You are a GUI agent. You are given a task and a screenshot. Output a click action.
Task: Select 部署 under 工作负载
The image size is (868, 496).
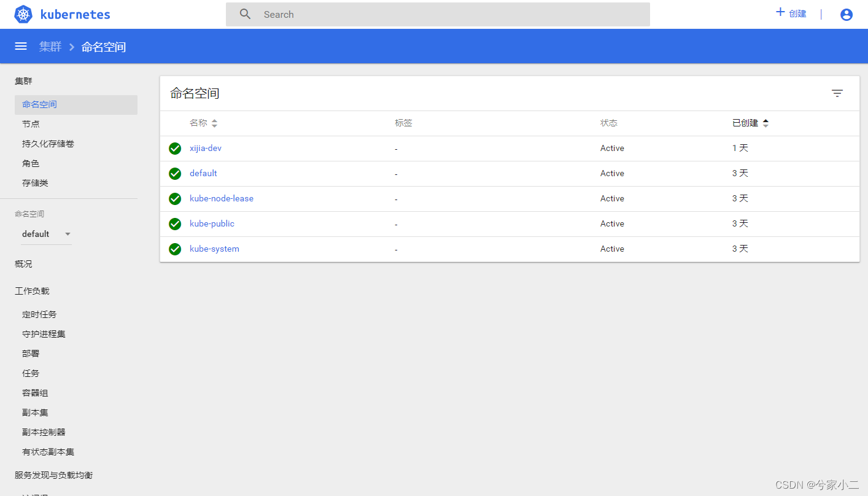(30, 353)
